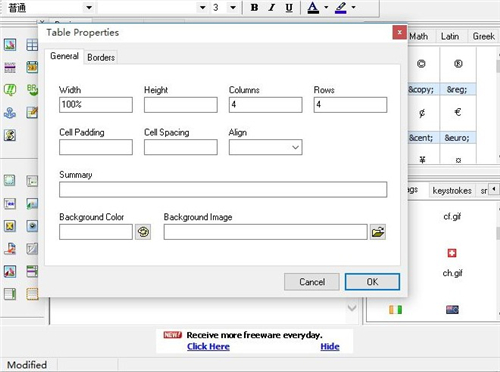Click the calendar date insert icon
The image size is (500, 372).
(x=32, y=67)
